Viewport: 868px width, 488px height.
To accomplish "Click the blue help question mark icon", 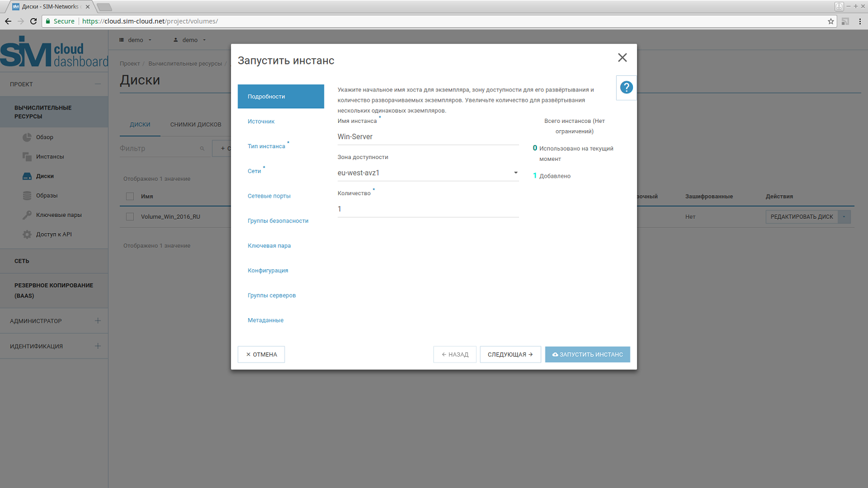I will (x=626, y=87).
